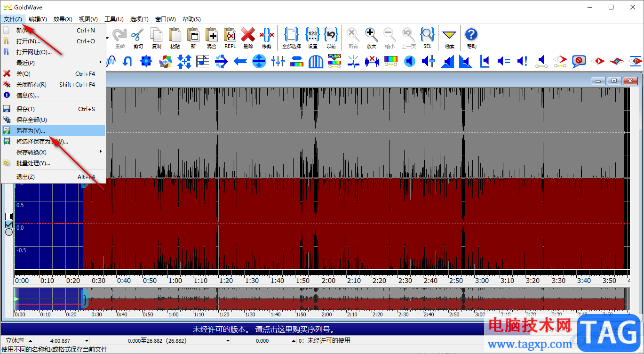Choose 打开网址(O)... menu entry
This screenshot has height=354, width=644.
point(53,52)
